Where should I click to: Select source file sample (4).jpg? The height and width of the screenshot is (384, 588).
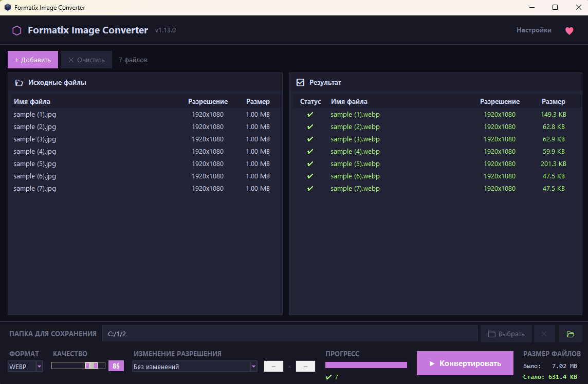[145, 152]
